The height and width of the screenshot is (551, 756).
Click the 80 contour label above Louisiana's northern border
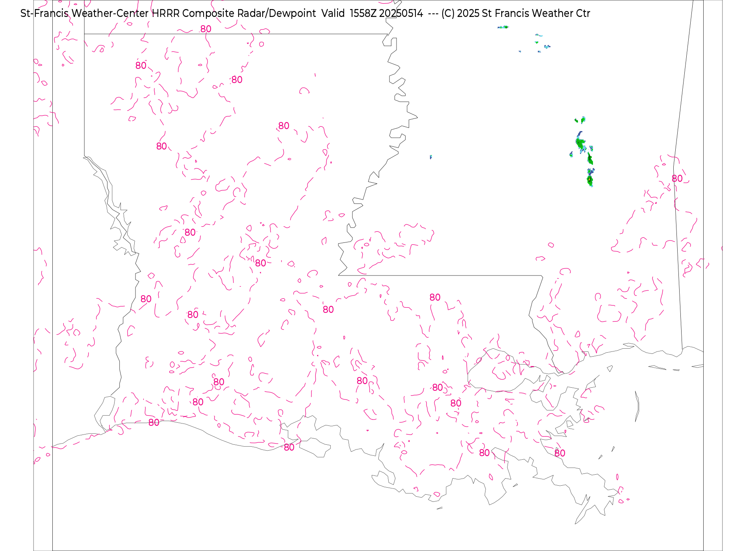[206, 29]
